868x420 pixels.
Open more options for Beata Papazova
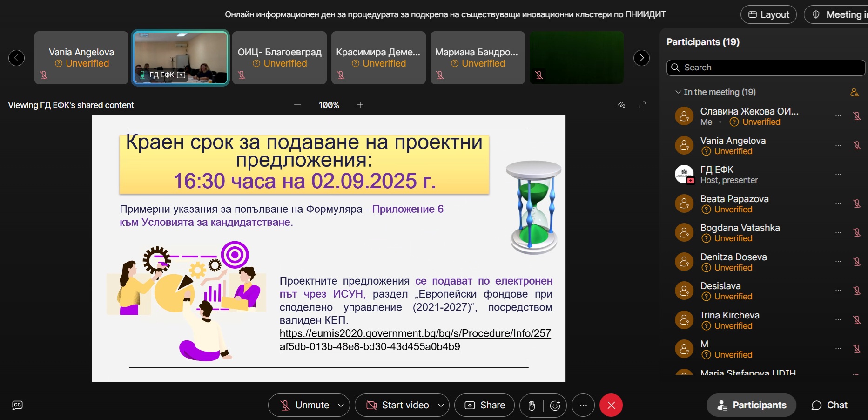coord(838,203)
